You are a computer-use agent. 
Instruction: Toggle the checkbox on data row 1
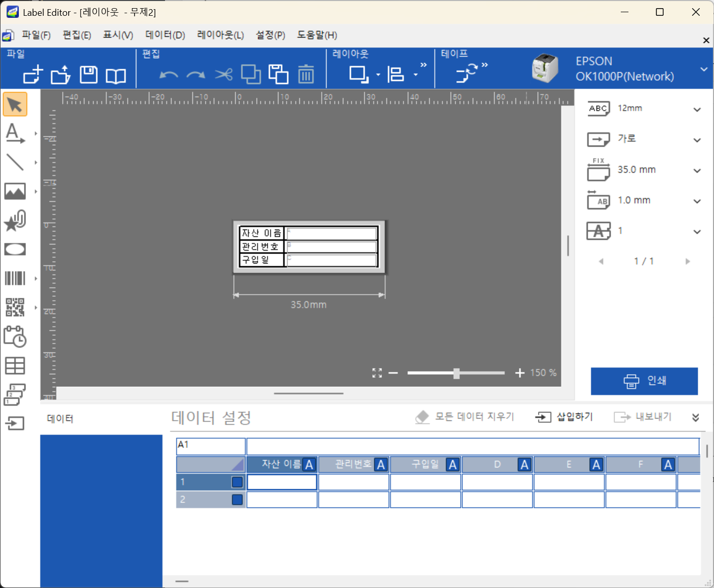pyautogui.click(x=237, y=482)
